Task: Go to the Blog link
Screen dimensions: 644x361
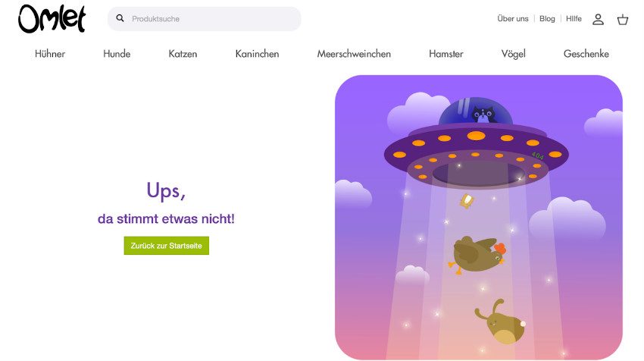Action: (x=547, y=18)
